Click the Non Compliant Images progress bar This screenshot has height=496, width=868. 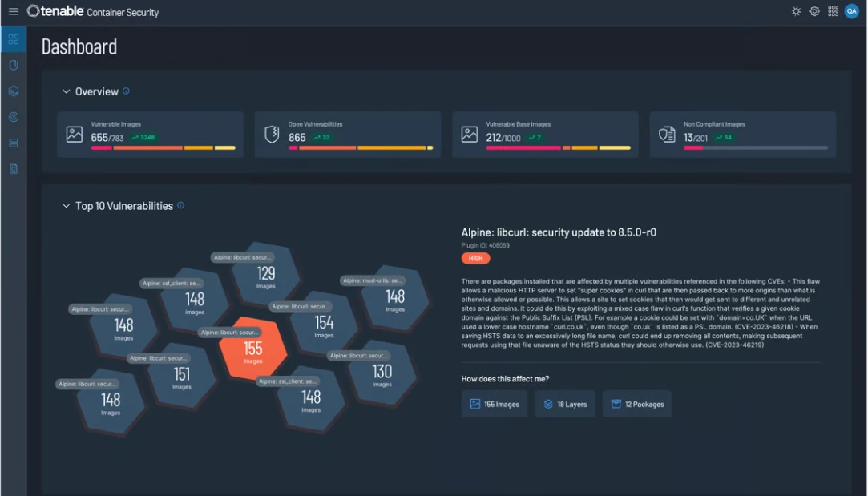(x=756, y=147)
